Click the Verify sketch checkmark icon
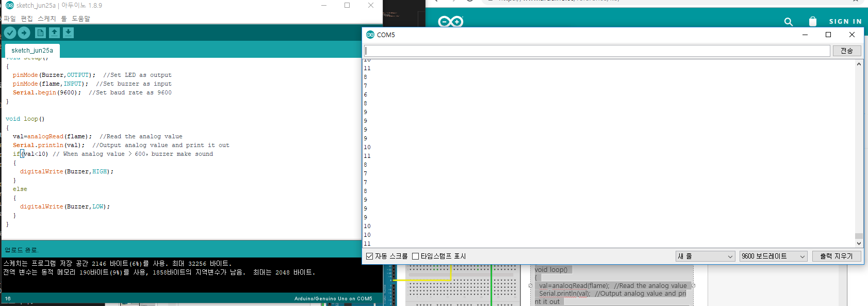 point(10,33)
